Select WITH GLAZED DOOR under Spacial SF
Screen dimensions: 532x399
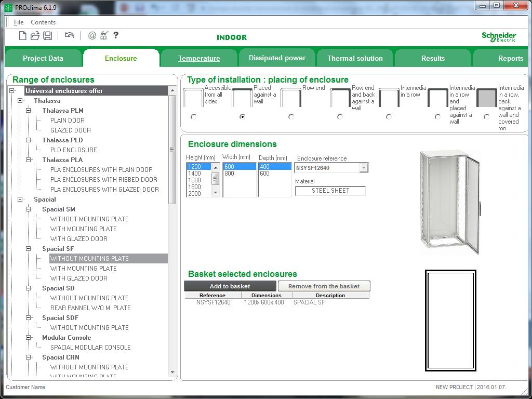[79, 278]
